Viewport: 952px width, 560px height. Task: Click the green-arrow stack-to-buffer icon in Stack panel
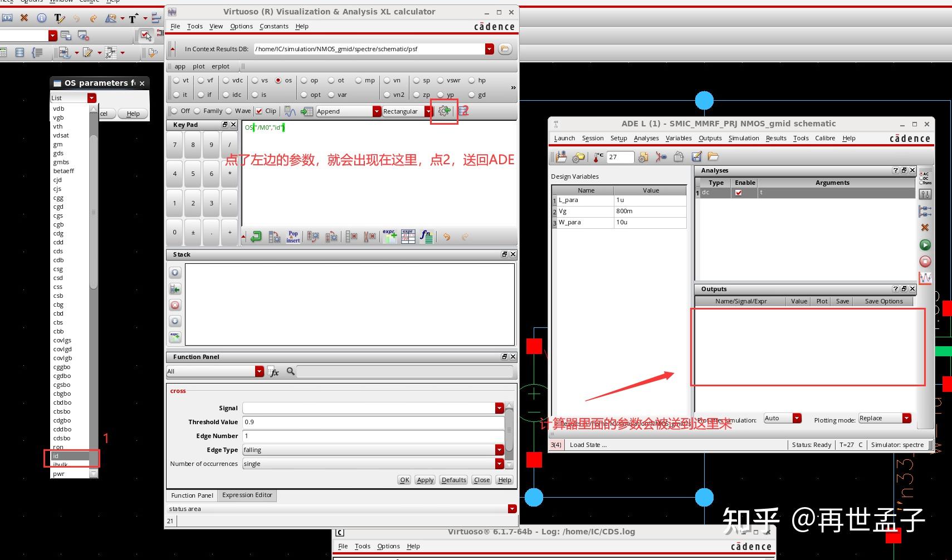click(x=175, y=289)
